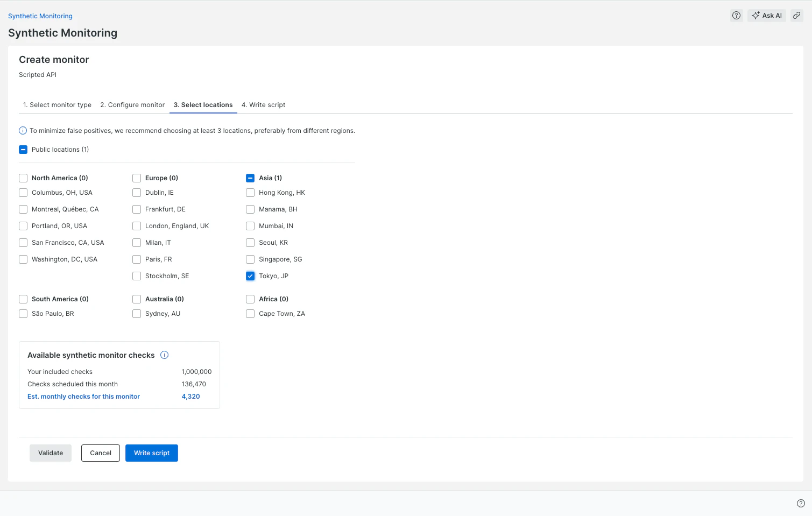Check San Francisco, CA, USA location
The image size is (812, 516).
coord(23,243)
